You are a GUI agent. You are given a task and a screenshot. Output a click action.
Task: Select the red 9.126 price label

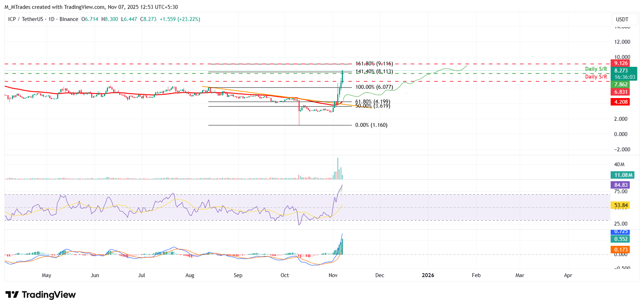621,63
